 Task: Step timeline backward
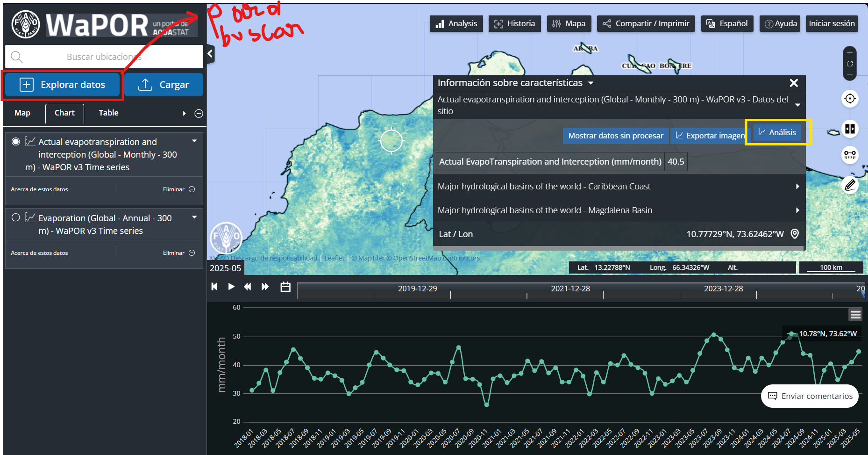click(x=248, y=287)
